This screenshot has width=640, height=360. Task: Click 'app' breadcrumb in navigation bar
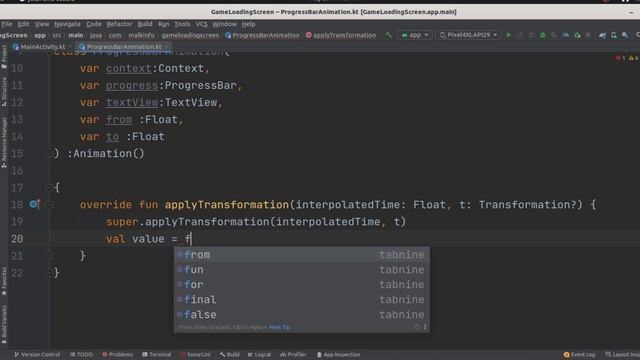(x=40, y=36)
